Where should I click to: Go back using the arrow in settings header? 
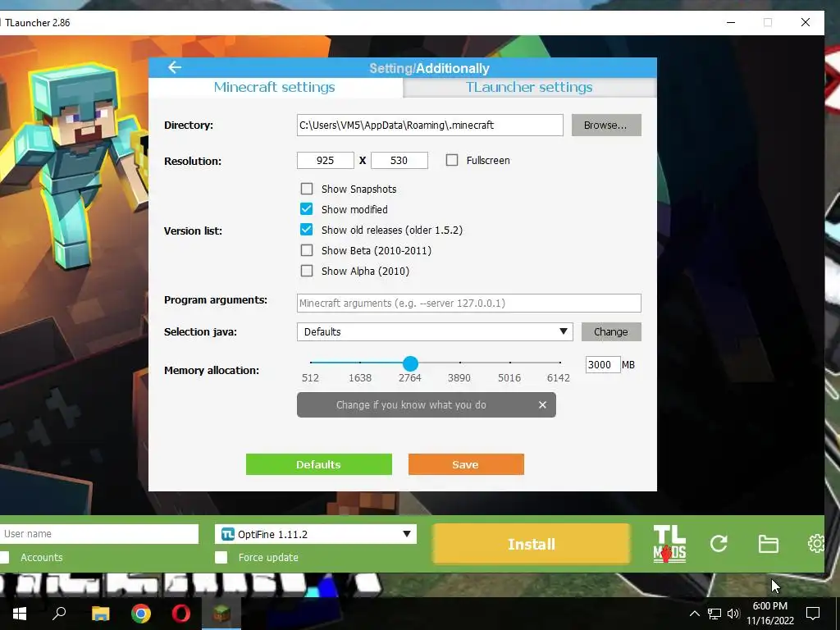(175, 67)
